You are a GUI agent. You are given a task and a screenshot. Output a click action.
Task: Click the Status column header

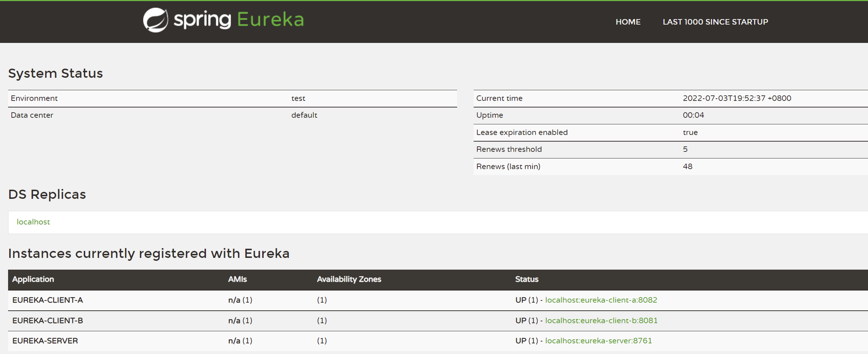[x=527, y=279]
